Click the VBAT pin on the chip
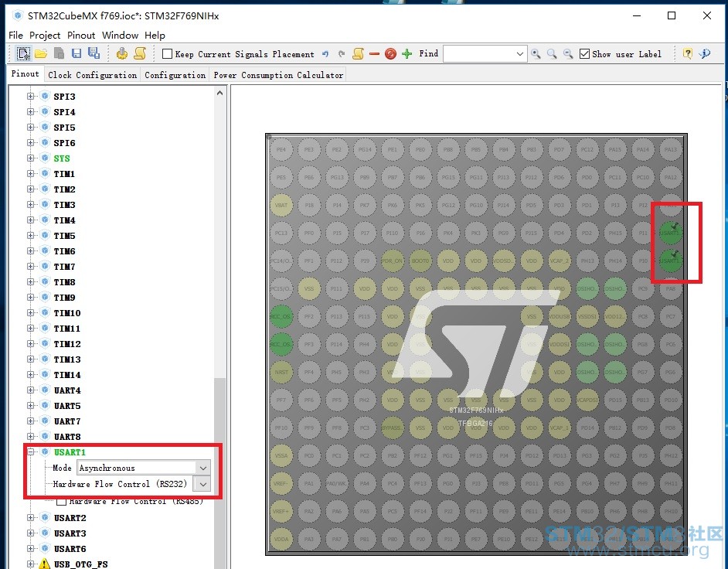728x569 pixels. click(x=281, y=205)
